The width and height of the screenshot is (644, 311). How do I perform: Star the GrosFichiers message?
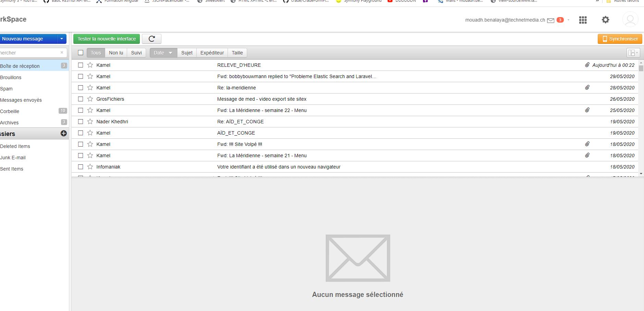90,99
